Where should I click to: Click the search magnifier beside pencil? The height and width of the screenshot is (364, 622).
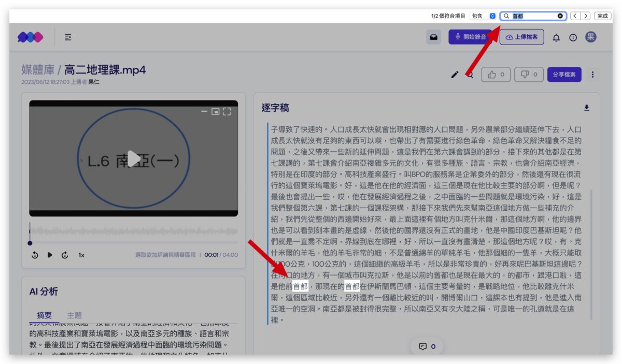click(470, 75)
